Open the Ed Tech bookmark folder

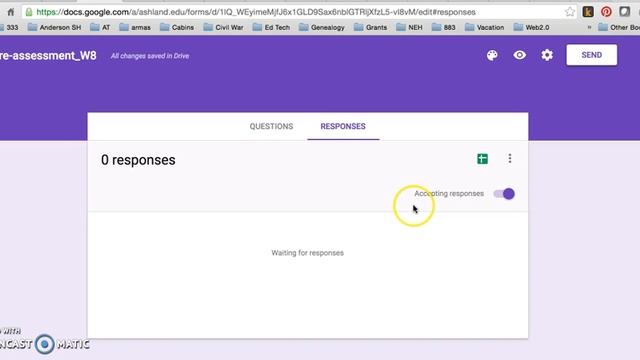coord(271,27)
